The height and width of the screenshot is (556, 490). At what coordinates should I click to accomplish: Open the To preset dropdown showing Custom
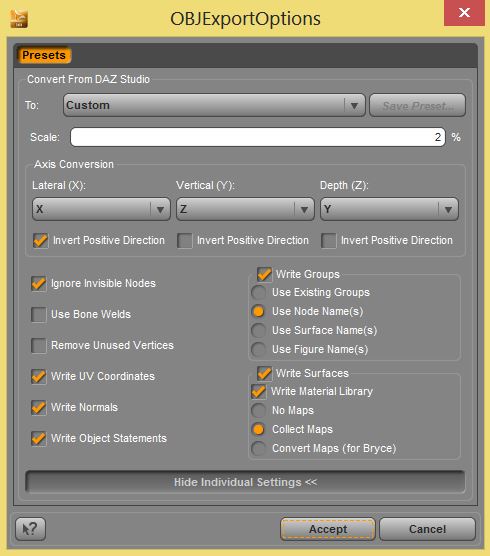point(214,105)
